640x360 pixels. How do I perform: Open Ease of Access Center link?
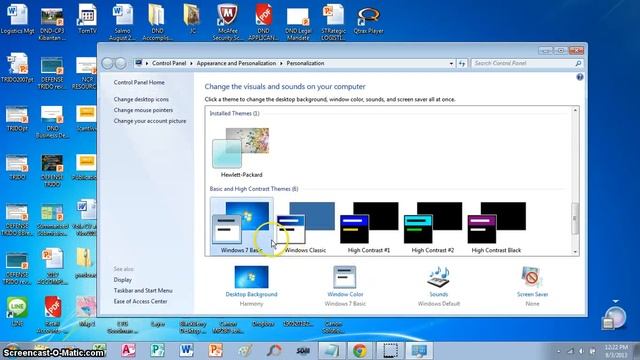tap(140, 302)
